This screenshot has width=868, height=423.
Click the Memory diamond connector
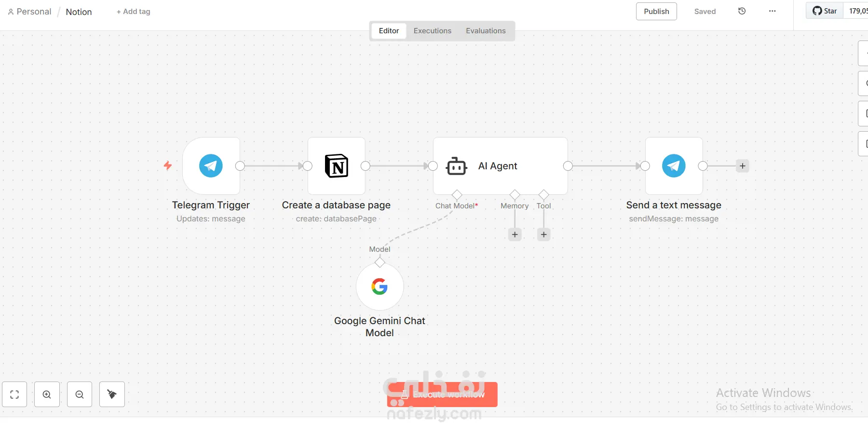click(515, 195)
